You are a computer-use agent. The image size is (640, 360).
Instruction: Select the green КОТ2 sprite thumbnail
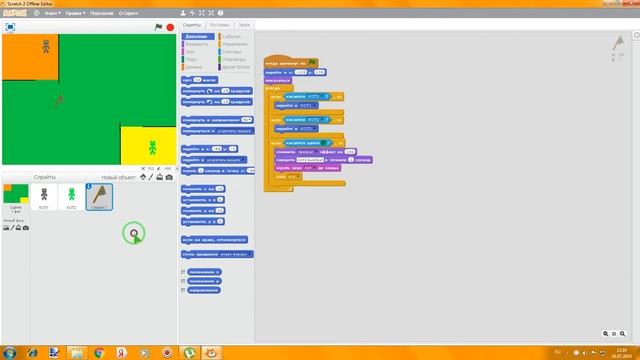[x=71, y=197]
